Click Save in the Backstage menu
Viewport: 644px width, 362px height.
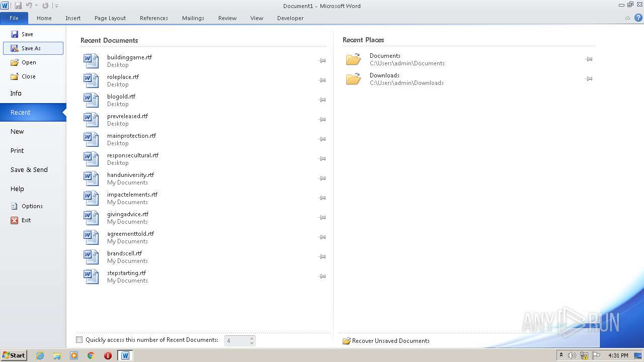pos(33,34)
